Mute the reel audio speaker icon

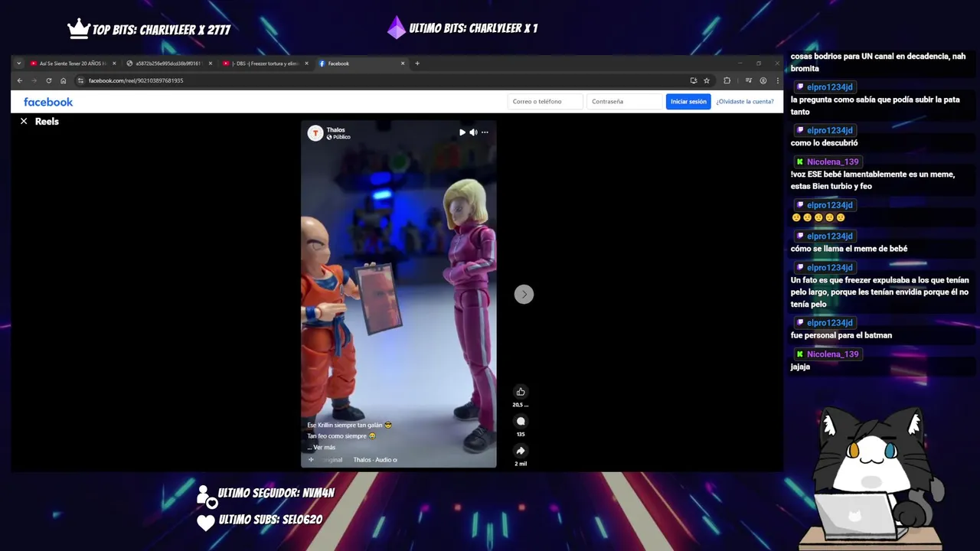473,132
